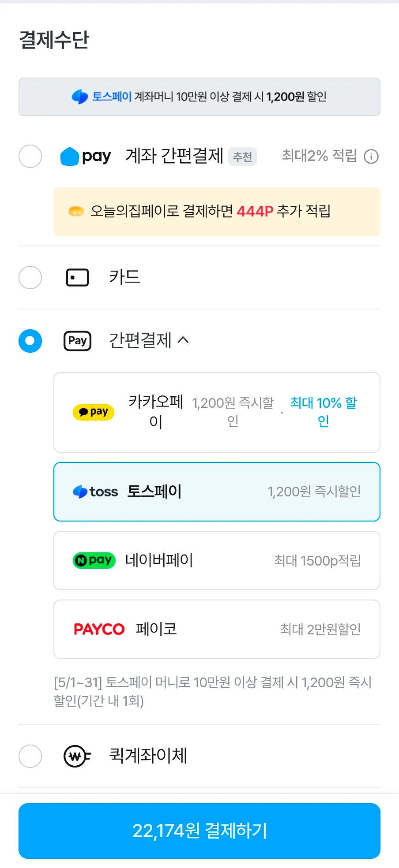Click the 444P 추가 적립 promotion banner
399x868 pixels.
(x=217, y=212)
